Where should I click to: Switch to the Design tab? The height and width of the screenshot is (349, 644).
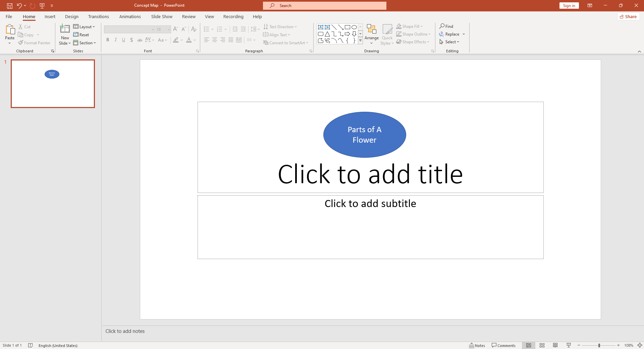tap(72, 16)
